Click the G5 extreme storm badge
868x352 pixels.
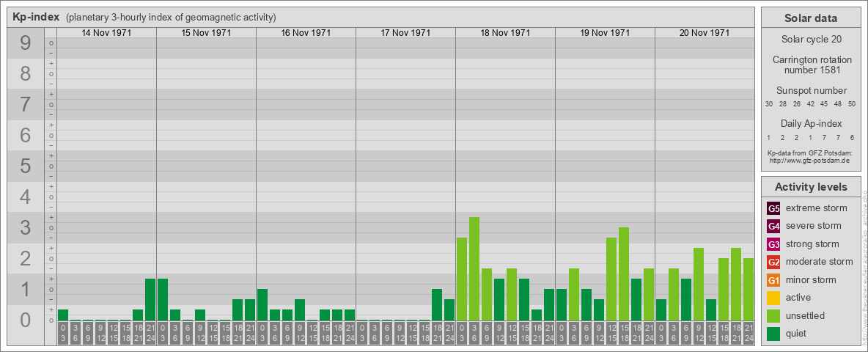[x=773, y=209]
